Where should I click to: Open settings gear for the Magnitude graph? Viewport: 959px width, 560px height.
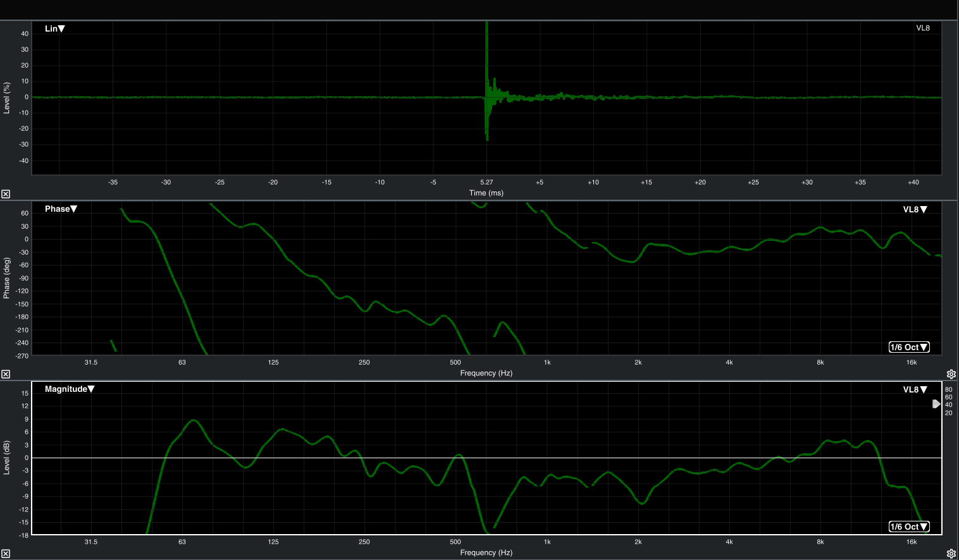(x=951, y=554)
